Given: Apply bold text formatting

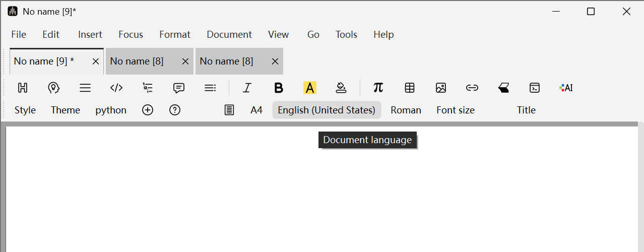Looking at the screenshot, I should (x=278, y=88).
